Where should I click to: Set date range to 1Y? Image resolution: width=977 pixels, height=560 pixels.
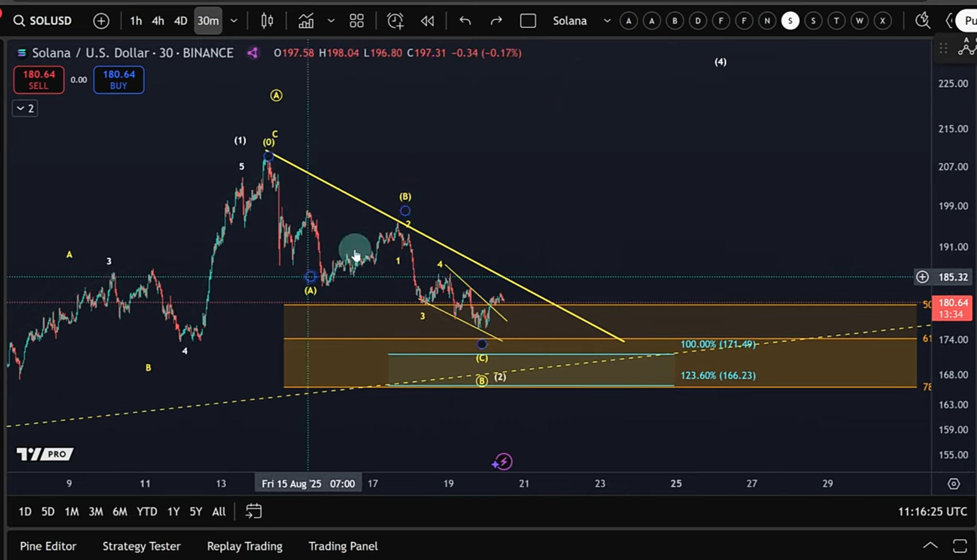click(173, 512)
